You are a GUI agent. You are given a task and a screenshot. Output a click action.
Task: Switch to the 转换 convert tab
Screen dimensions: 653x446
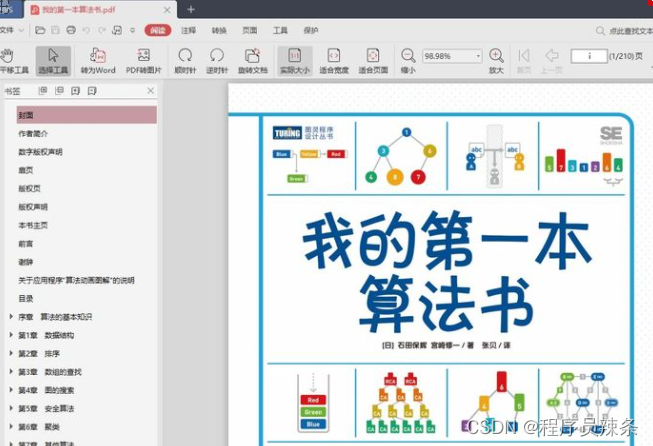click(219, 30)
